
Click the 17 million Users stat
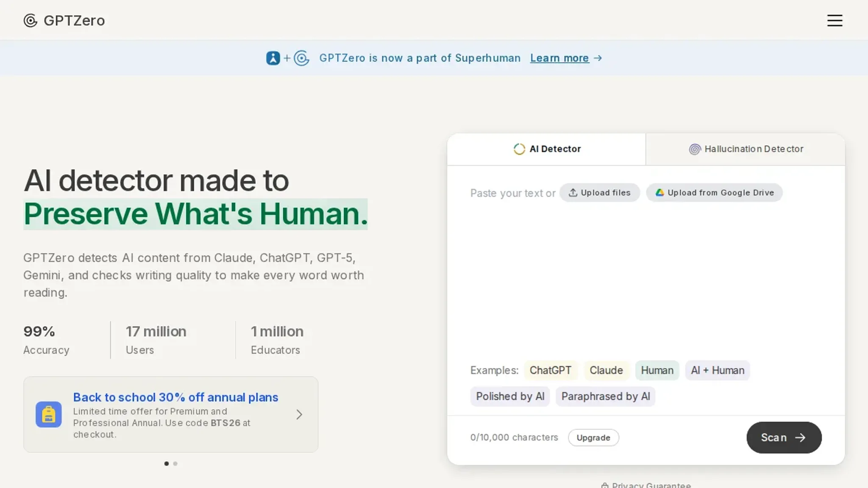(x=156, y=340)
